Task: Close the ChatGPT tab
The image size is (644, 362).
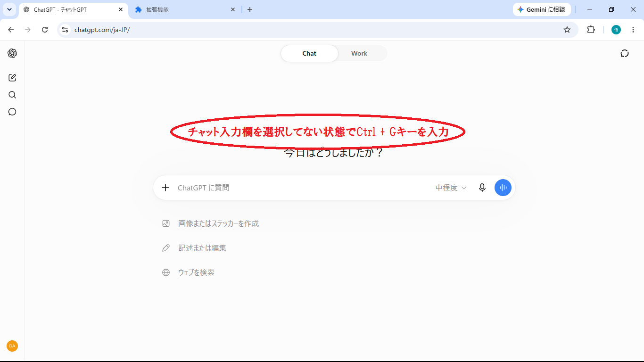Action: click(x=121, y=9)
